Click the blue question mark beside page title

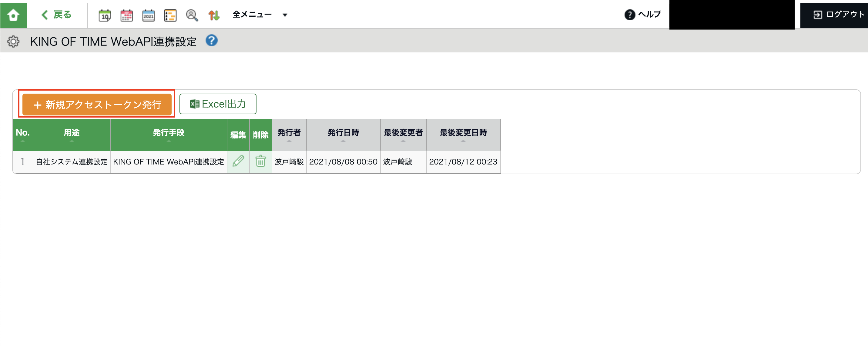point(212,41)
